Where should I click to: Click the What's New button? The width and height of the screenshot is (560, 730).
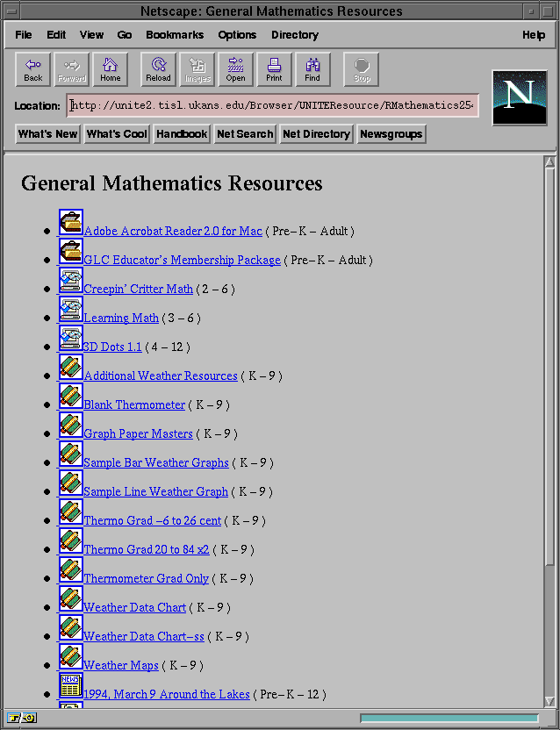(x=47, y=134)
